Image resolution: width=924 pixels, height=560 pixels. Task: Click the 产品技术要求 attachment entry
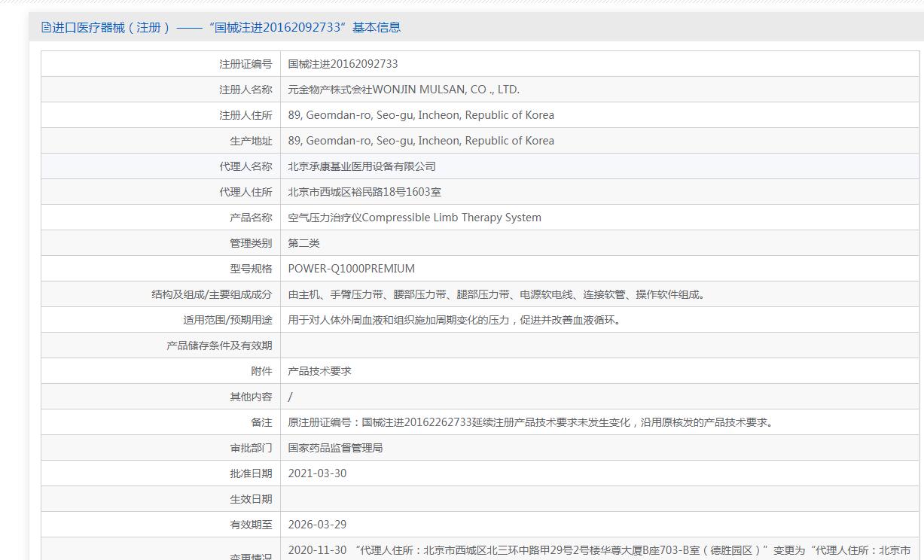pyautogui.click(x=319, y=371)
